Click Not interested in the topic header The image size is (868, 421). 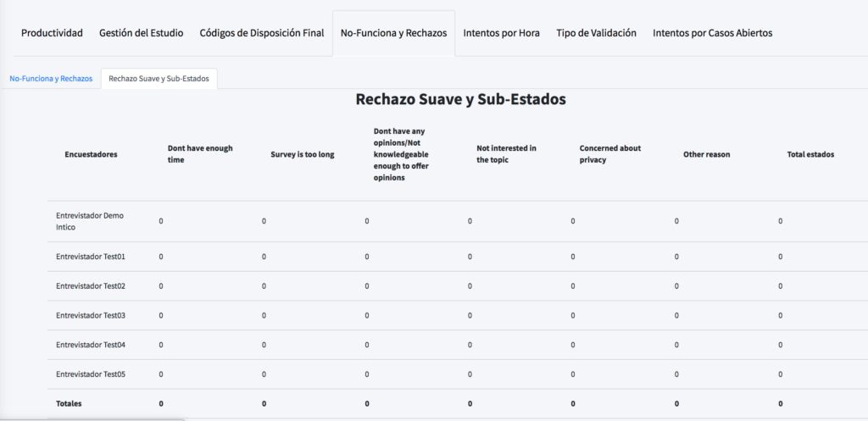click(x=507, y=154)
